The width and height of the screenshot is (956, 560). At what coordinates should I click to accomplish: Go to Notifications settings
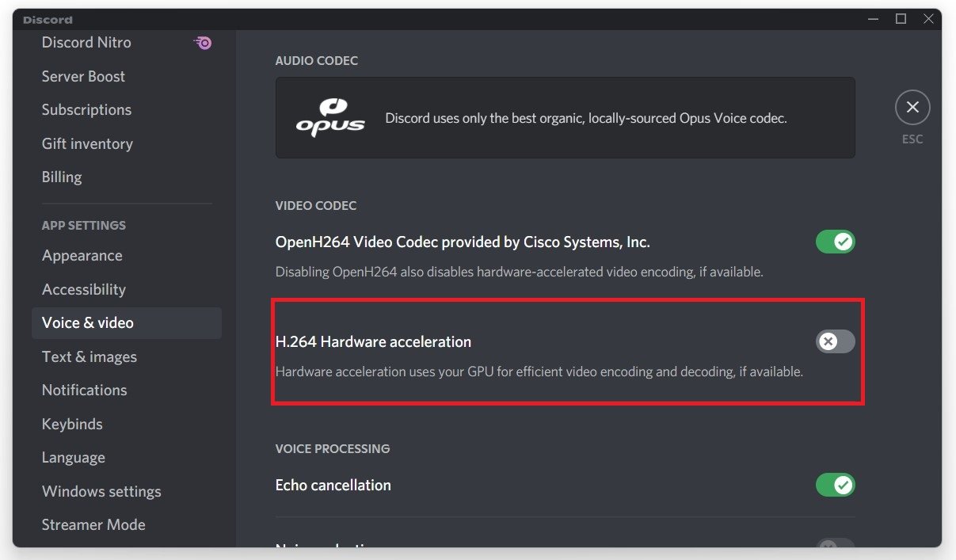[x=85, y=390]
